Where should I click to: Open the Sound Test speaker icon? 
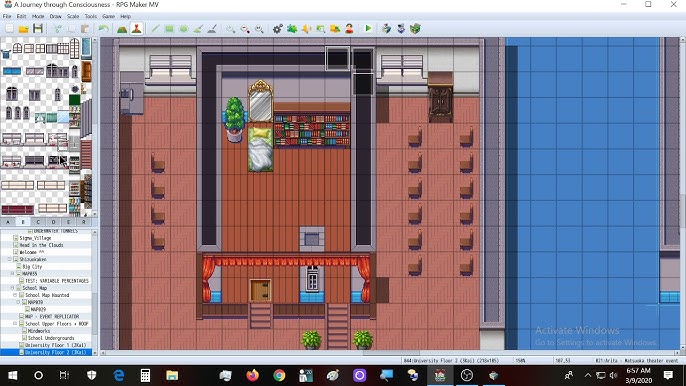click(x=306, y=29)
